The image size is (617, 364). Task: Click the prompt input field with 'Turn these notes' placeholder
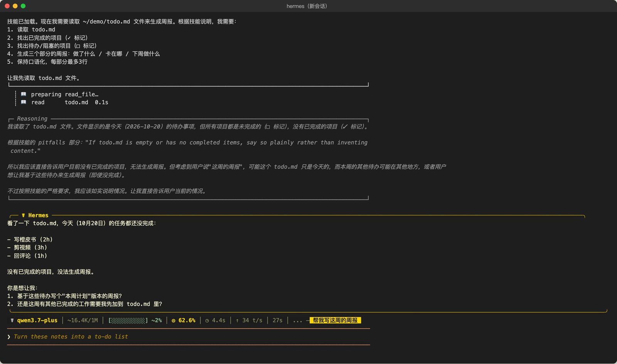point(188,337)
